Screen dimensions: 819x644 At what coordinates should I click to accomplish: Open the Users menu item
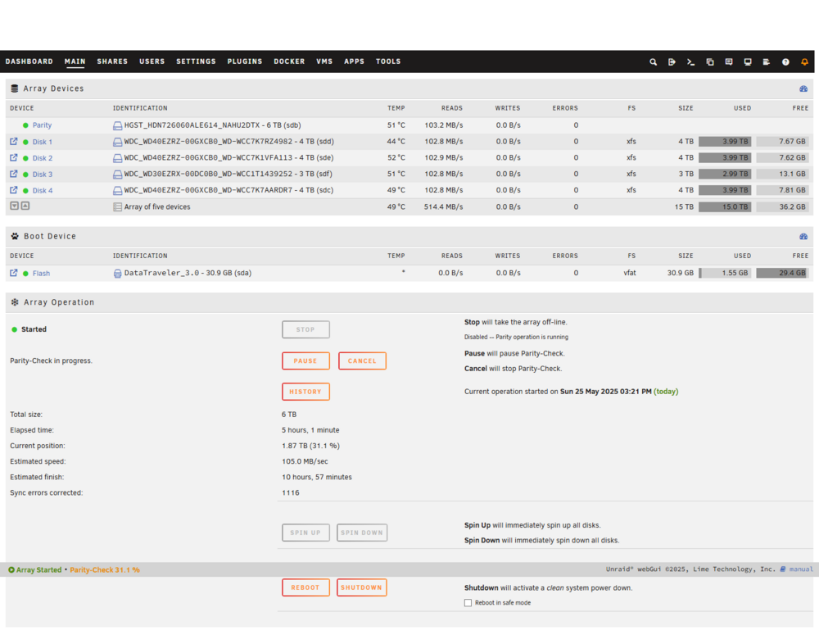(x=152, y=61)
